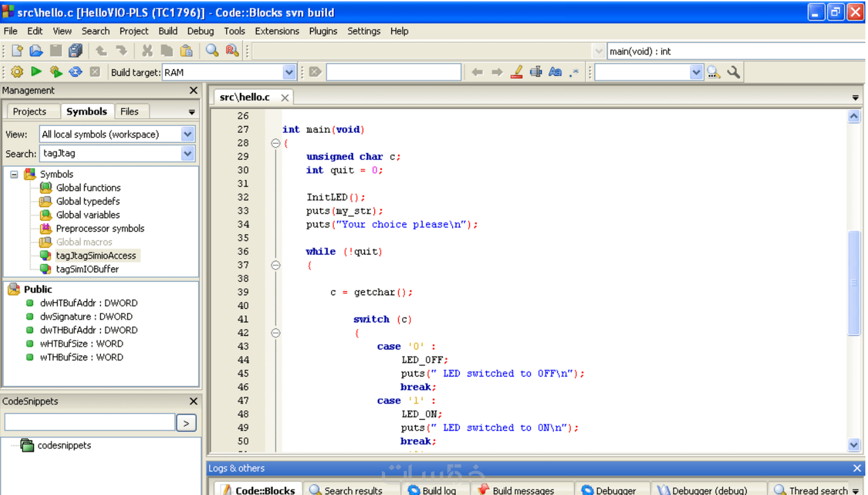This screenshot has height=495, width=868.
Task: Switch to the Projects tab
Action: (x=30, y=111)
